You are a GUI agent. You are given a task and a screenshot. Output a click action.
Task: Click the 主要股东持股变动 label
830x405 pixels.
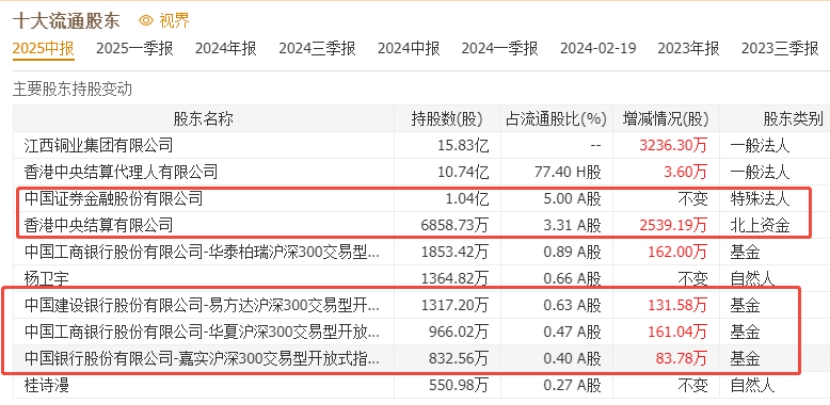click(72, 89)
